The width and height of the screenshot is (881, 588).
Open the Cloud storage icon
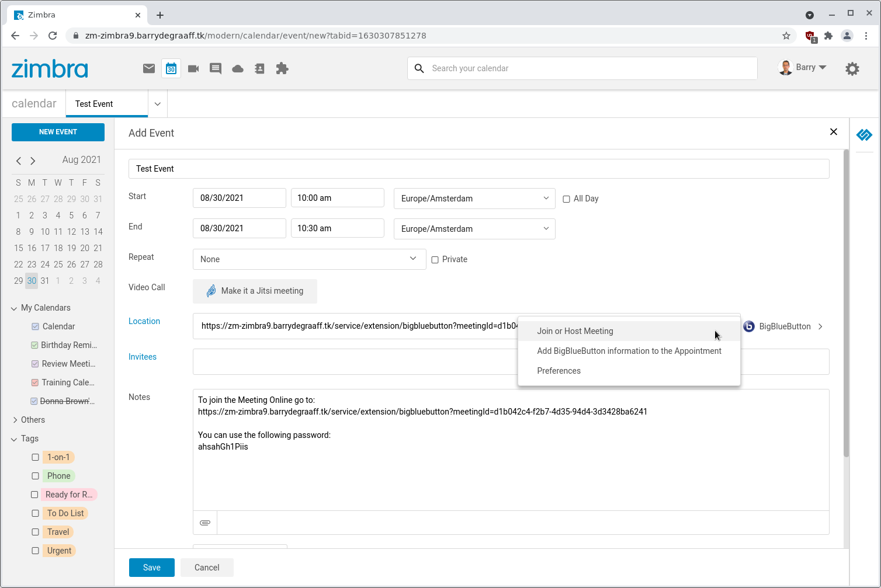click(238, 69)
